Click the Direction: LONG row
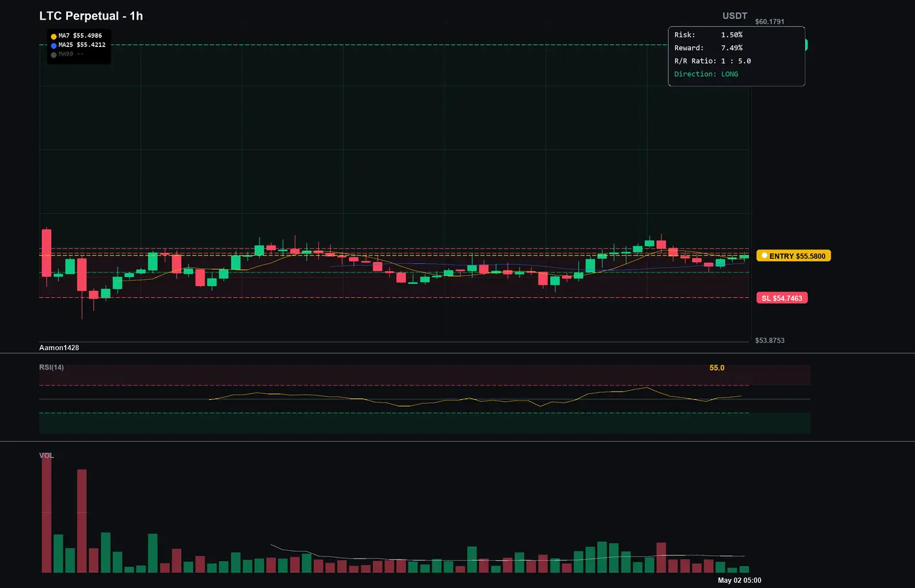 (706, 74)
